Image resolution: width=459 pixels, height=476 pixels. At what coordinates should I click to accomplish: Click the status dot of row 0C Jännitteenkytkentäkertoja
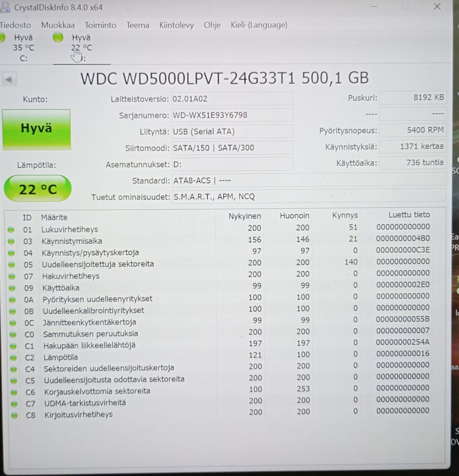13,323
